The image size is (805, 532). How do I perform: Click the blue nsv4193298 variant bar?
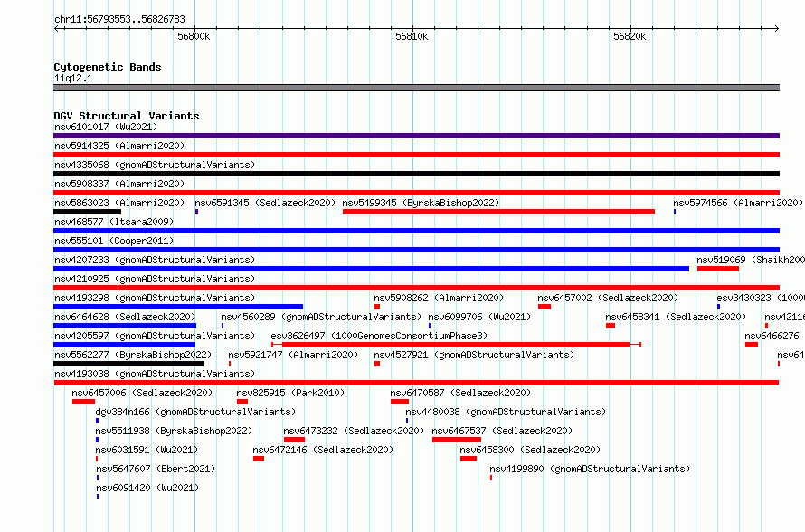coord(178,307)
